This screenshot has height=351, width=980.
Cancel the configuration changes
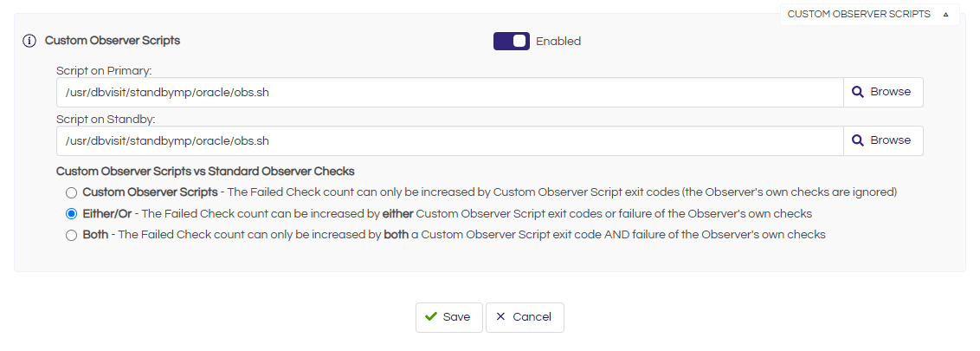tap(525, 317)
